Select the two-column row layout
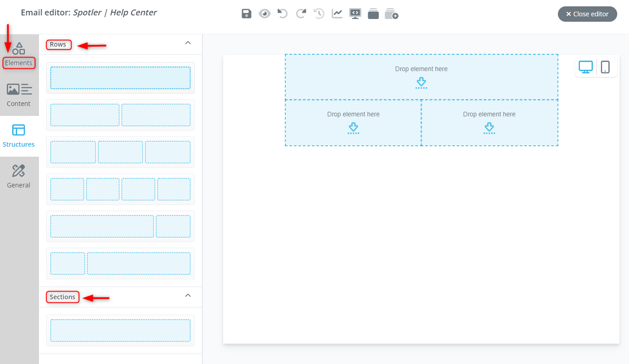 coord(120,115)
